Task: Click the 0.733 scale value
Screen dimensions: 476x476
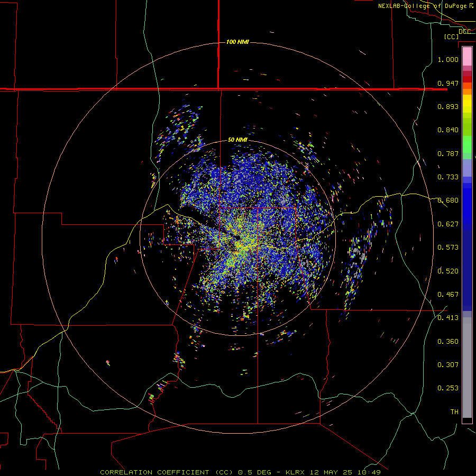Action: 448,177
